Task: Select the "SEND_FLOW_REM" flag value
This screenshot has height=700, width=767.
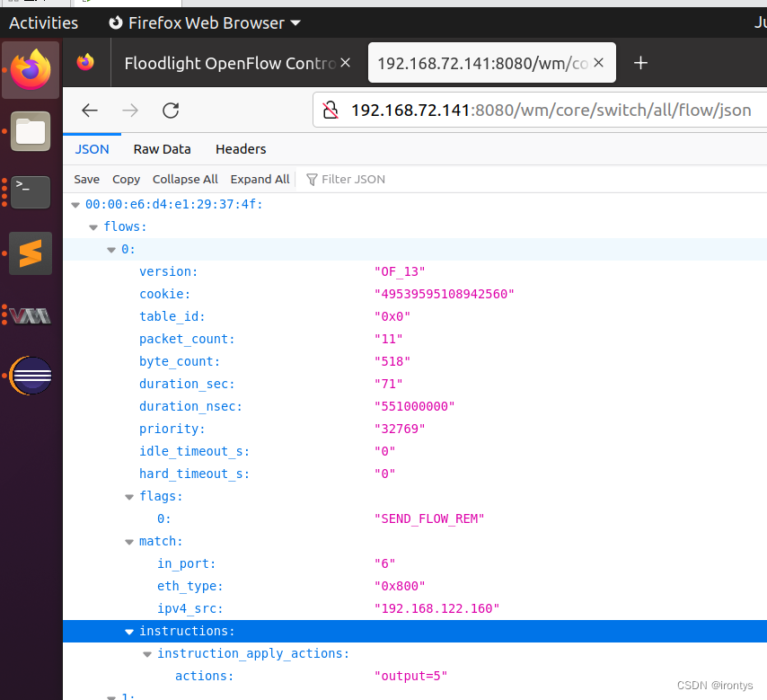Action: pos(429,518)
